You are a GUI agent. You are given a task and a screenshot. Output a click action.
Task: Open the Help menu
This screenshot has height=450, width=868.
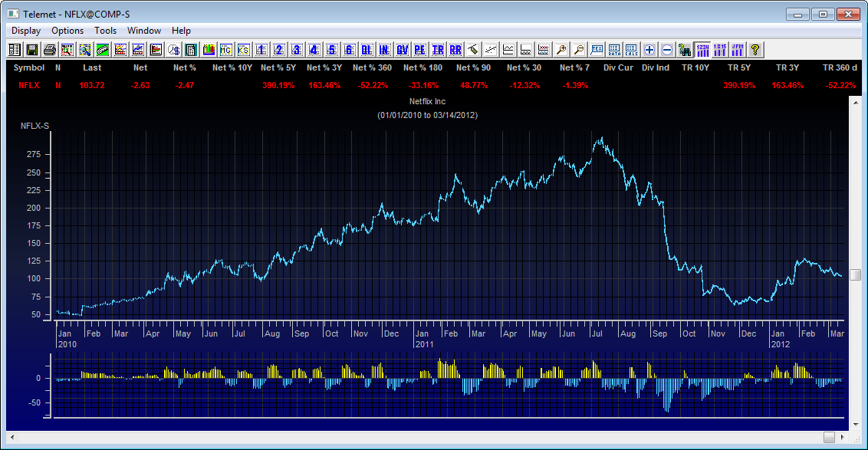[x=181, y=31]
